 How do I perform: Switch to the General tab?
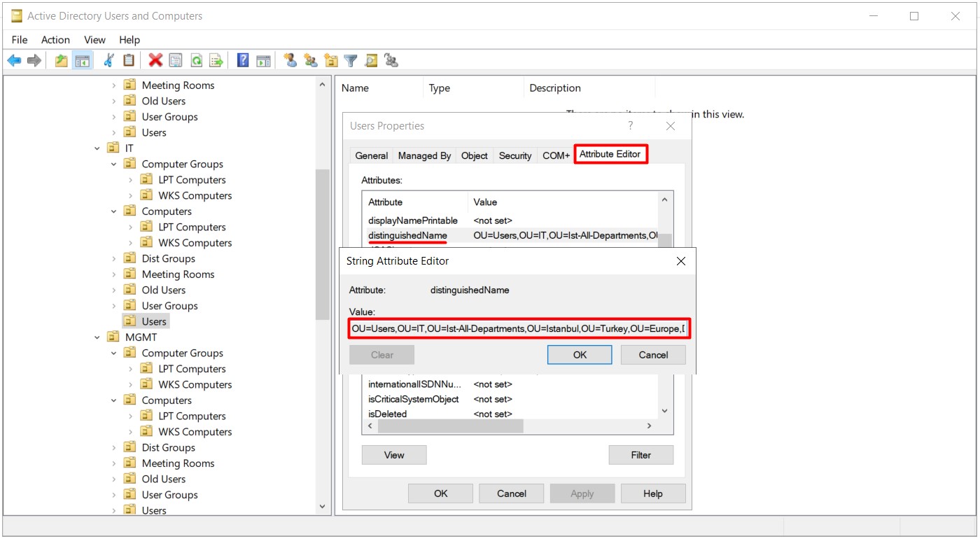(x=372, y=155)
